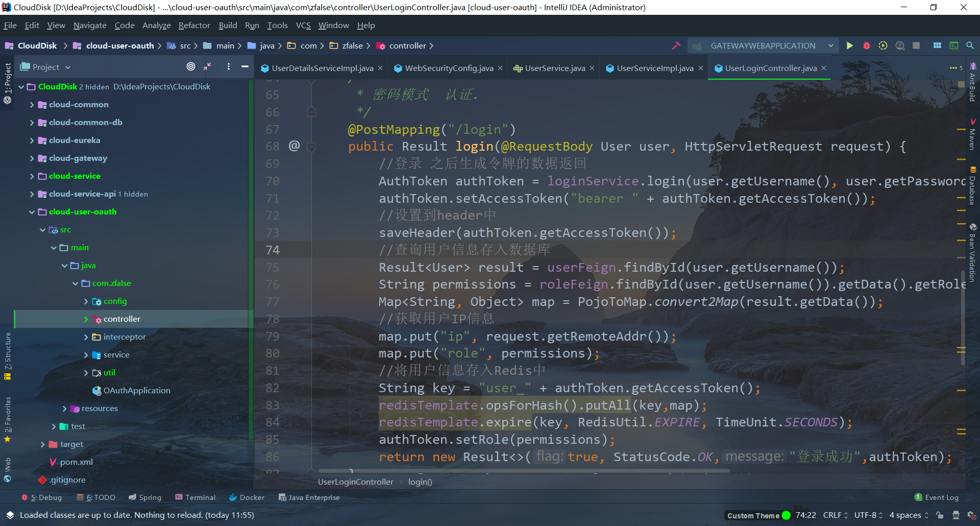Open the run configuration dropdown GATEWAYWEBAPPLICATION
980x526 pixels.
[763, 45]
